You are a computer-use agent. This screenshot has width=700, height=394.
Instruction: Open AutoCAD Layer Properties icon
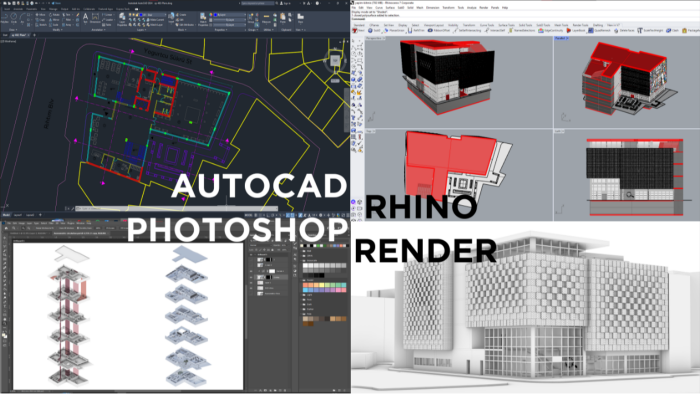point(122,19)
